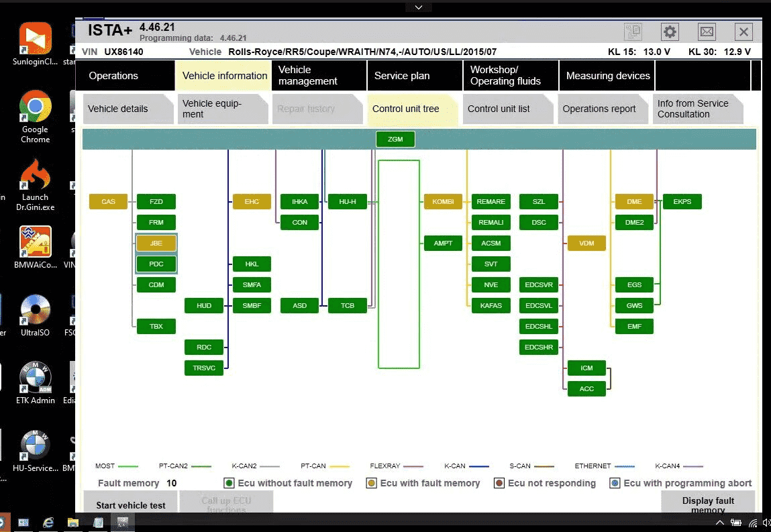
Task: Select the ACC control unit
Action: click(x=586, y=388)
